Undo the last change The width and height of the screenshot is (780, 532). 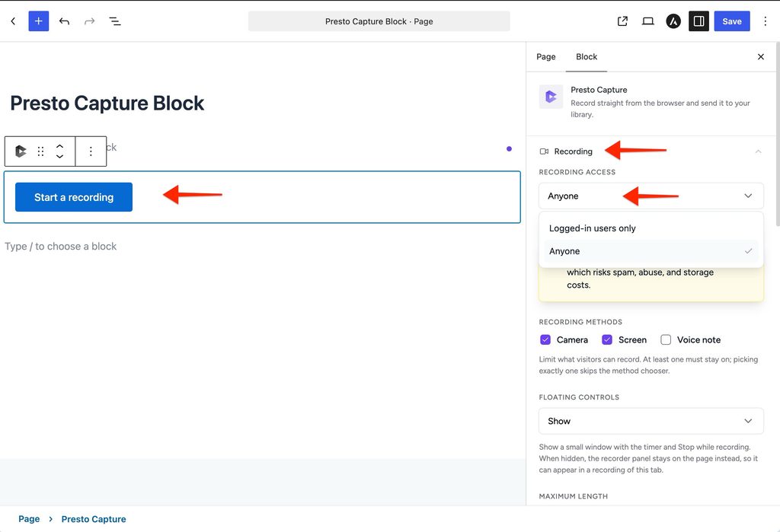coord(64,21)
